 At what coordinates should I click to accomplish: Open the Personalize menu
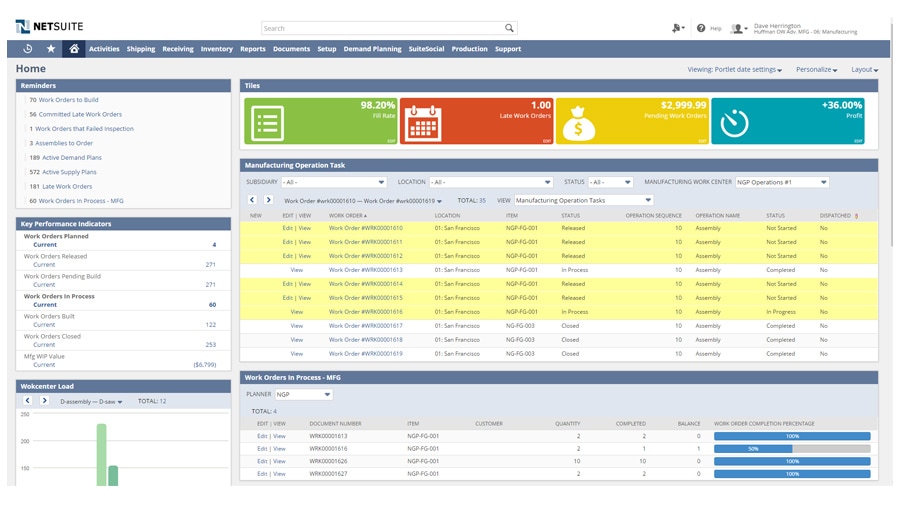click(816, 69)
